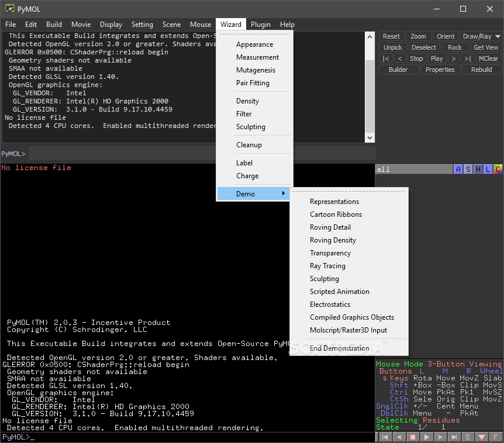The width and height of the screenshot is (504, 443).
Task: Click the Reset button
Action: tap(391, 36)
